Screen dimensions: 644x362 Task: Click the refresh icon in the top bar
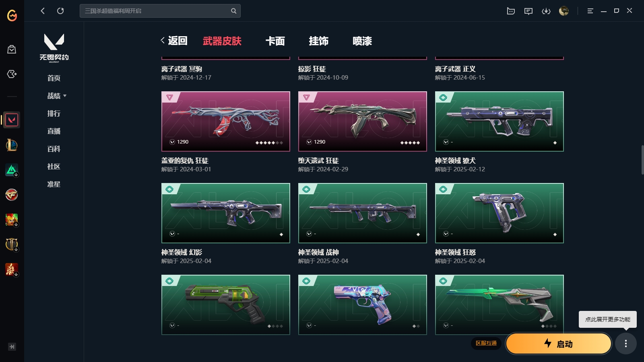60,11
